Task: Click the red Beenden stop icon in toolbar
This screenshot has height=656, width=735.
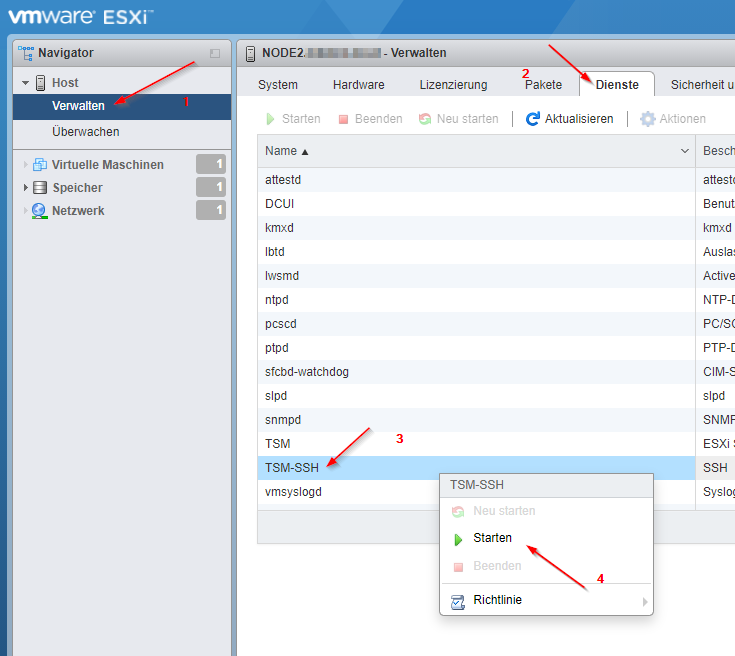Action: [343, 120]
